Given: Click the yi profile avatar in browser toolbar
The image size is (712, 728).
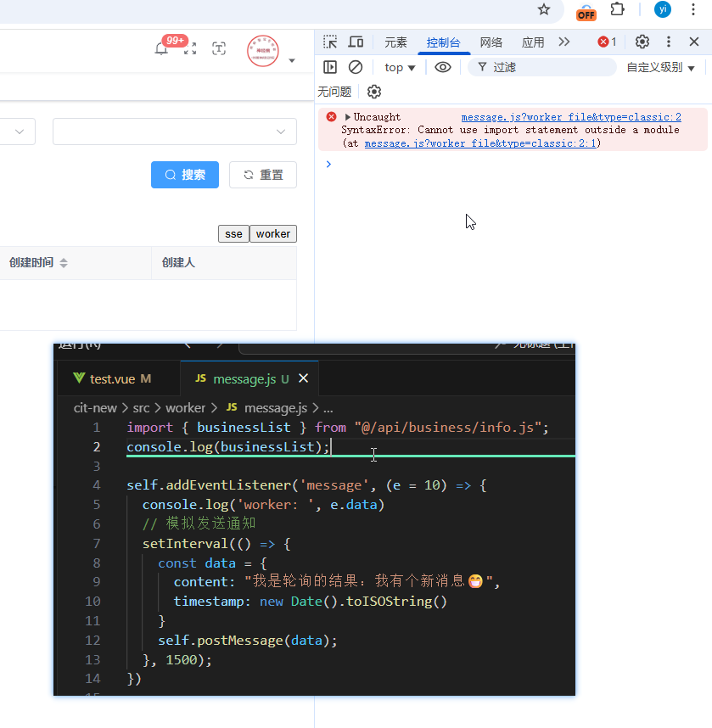Looking at the screenshot, I should (x=663, y=9).
